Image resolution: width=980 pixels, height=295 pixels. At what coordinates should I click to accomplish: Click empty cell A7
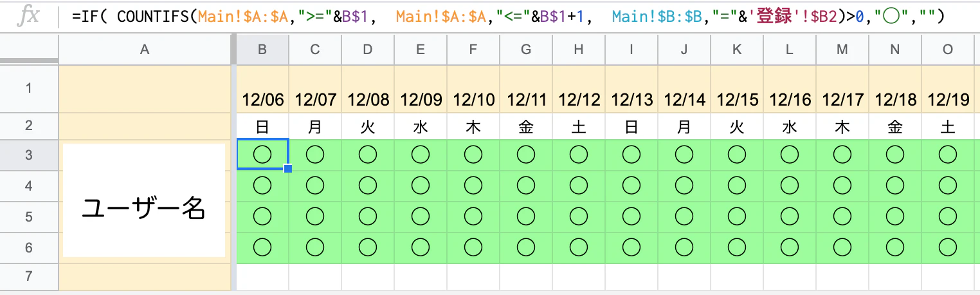click(145, 277)
